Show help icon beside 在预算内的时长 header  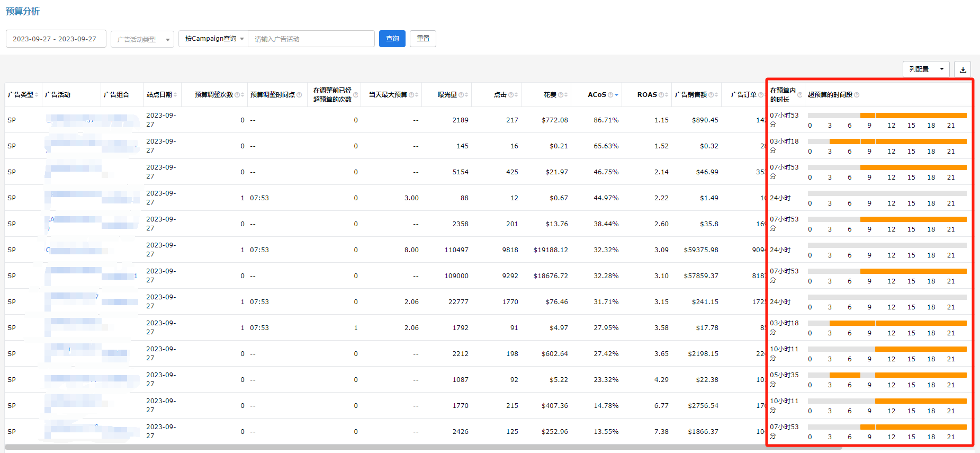(800, 95)
